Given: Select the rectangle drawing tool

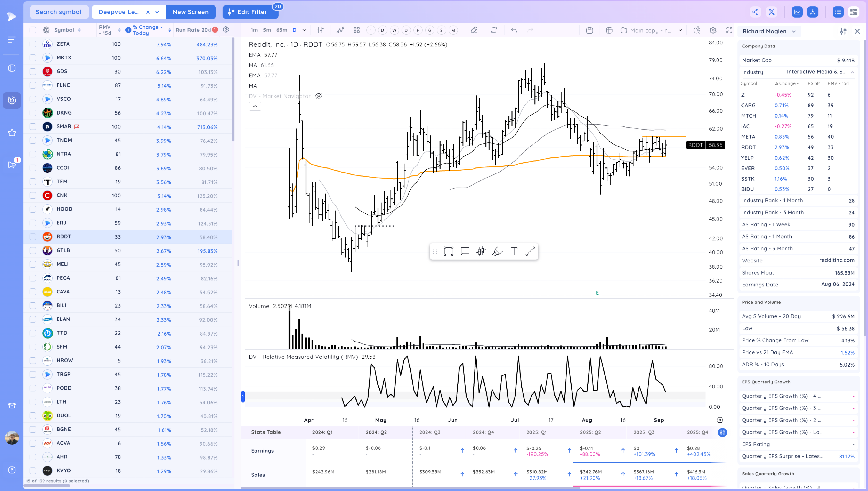Looking at the screenshot, I should tap(448, 251).
